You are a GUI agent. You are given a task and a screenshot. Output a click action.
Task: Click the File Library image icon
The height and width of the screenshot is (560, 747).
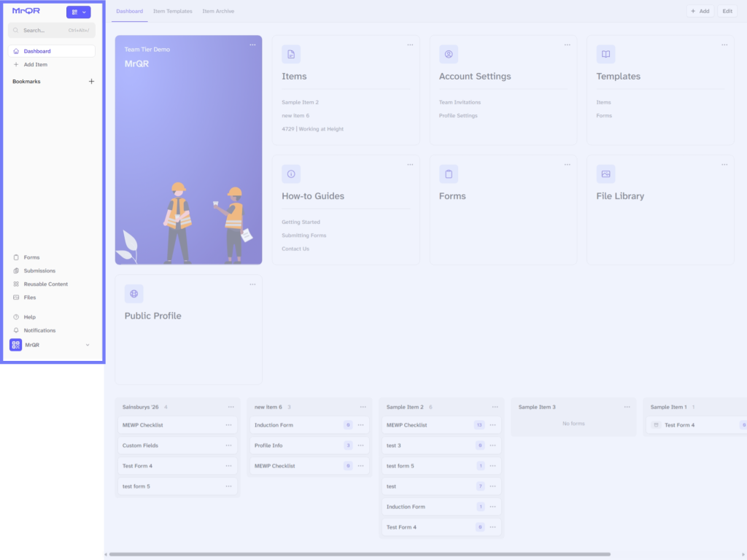tap(606, 174)
